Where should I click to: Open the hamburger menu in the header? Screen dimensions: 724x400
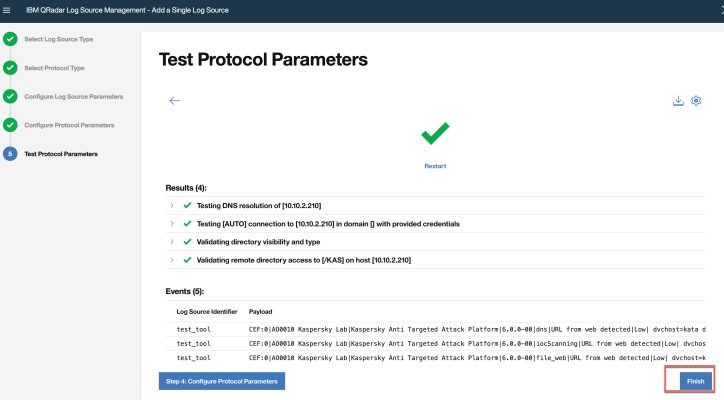click(6, 10)
